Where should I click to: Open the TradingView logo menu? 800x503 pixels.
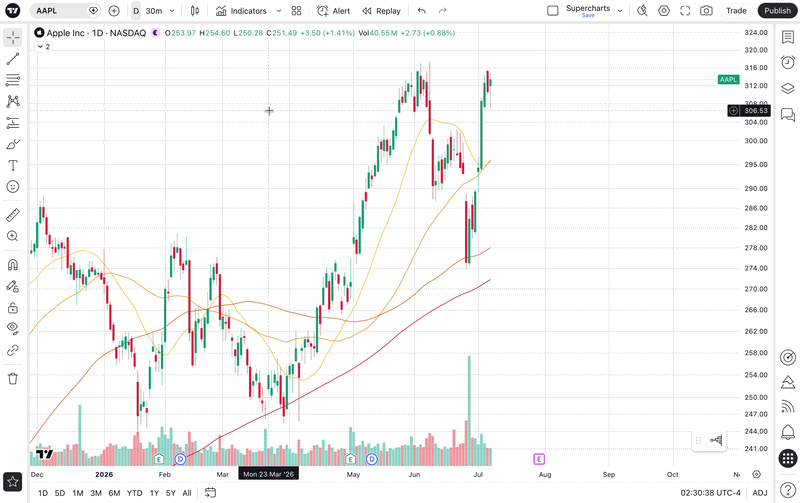12,10
